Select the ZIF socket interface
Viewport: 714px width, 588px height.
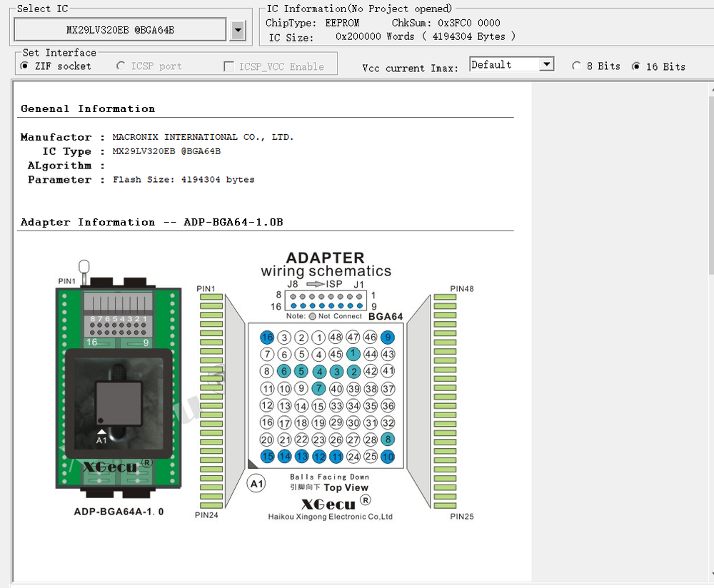coord(25,66)
